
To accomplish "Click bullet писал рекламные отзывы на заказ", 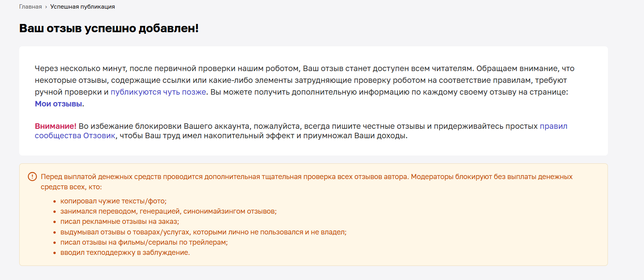I will (x=120, y=221).
